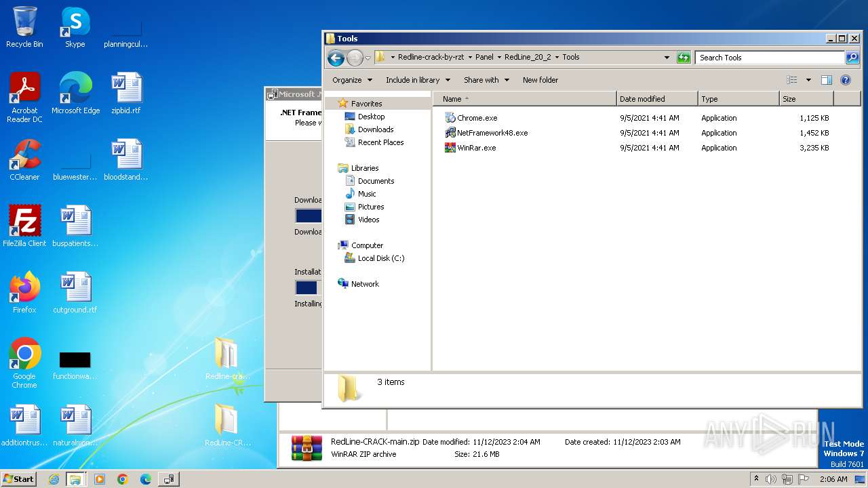This screenshot has width=868, height=488.
Task: Open Acrobat Reader DC shortcut
Action: point(24,98)
